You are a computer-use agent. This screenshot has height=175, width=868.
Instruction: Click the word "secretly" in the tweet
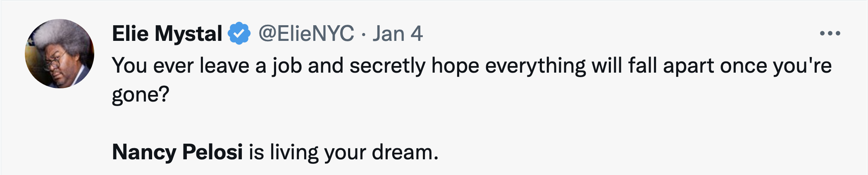(x=387, y=66)
